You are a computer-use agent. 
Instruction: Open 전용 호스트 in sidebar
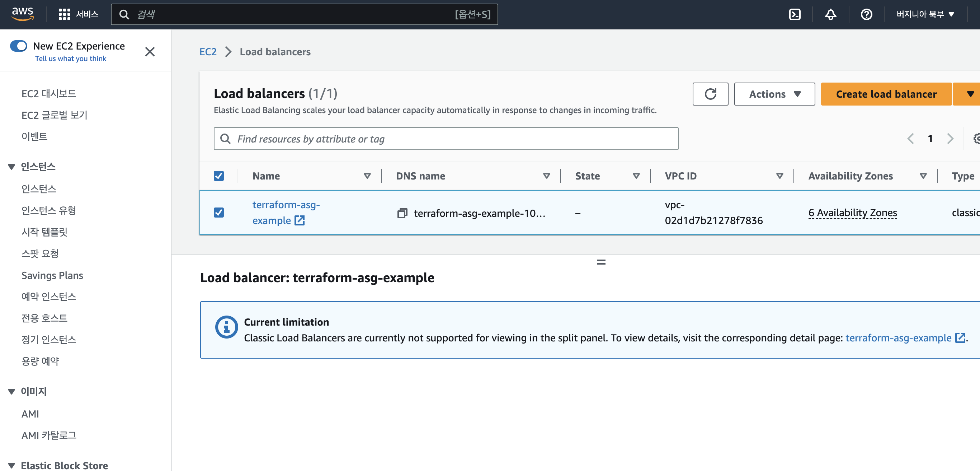click(x=44, y=318)
